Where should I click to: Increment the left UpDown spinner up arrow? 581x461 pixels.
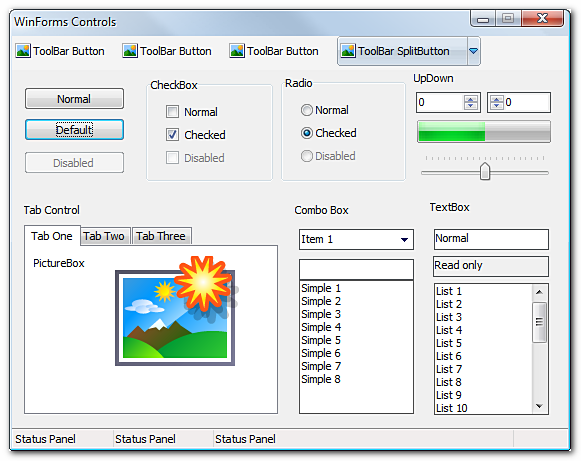point(471,99)
